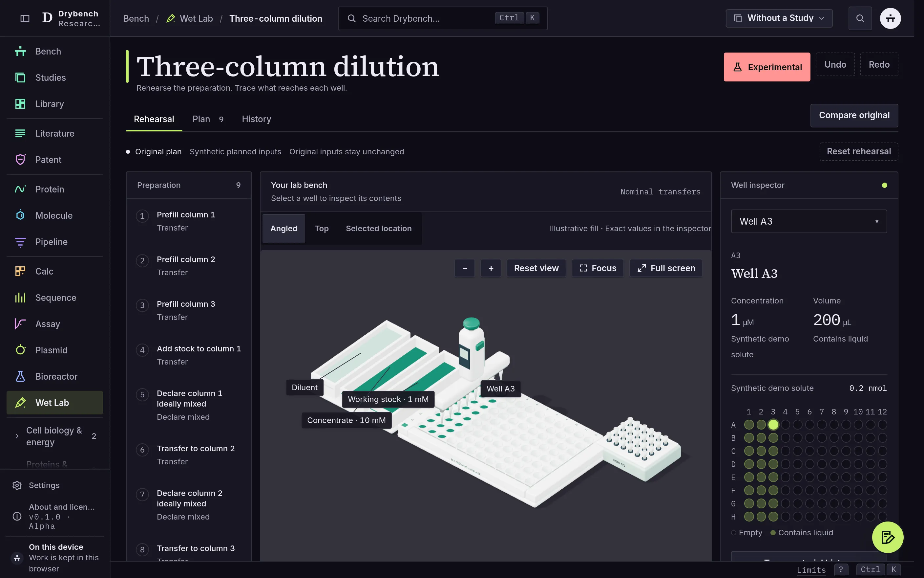The height and width of the screenshot is (578, 924).
Task: Click the Redo button
Action: pyautogui.click(x=879, y=65)
